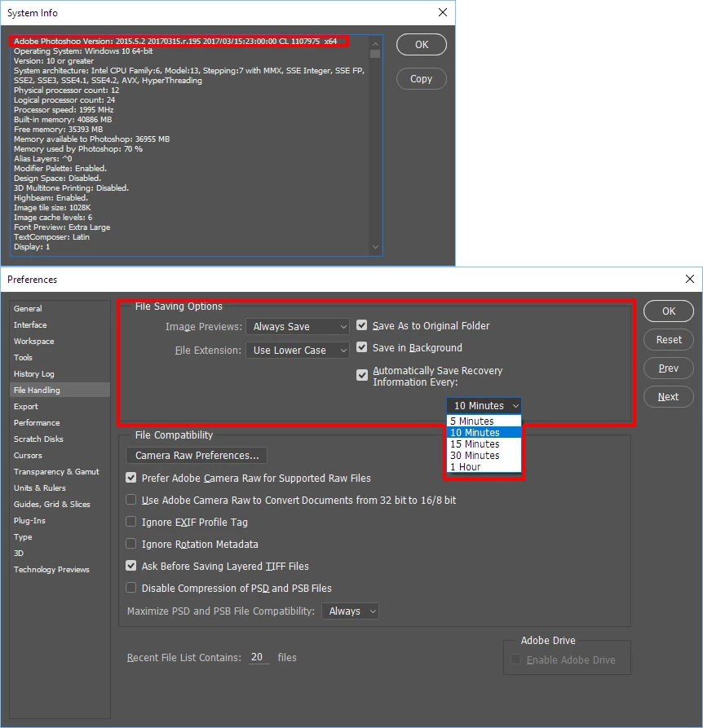This screenshot has width=703, height=728.
Task: Close the System Info dialog window
Action: tap(443, 12)
